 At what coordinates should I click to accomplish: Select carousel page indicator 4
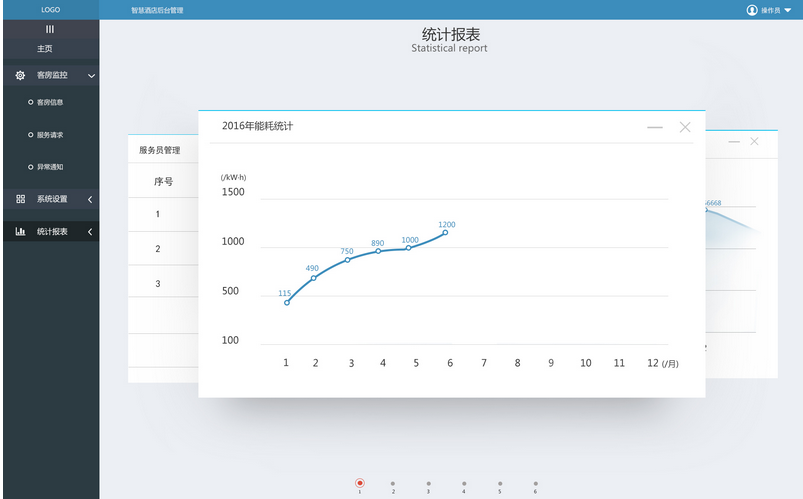pyautogui.click(x=464, y=483)
